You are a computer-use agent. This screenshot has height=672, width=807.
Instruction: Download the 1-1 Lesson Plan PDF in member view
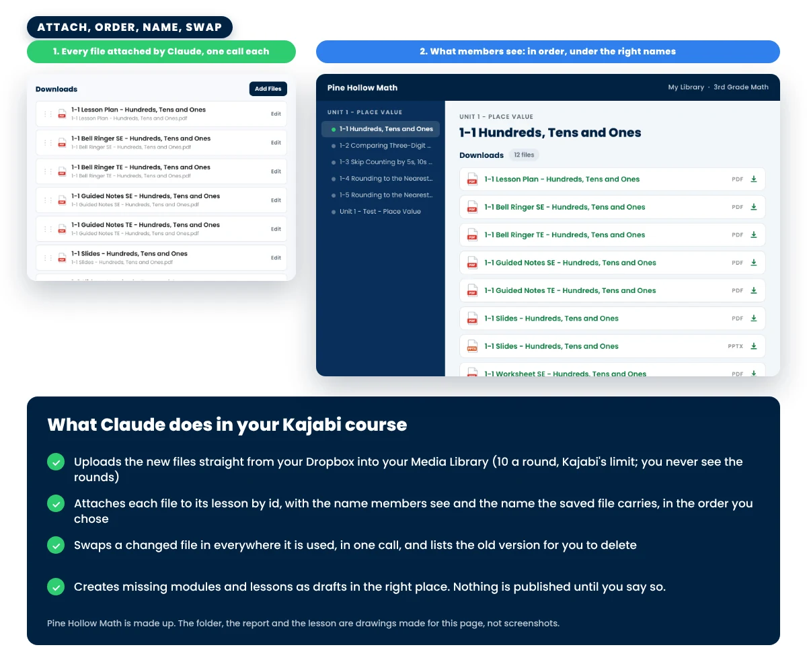754,179
